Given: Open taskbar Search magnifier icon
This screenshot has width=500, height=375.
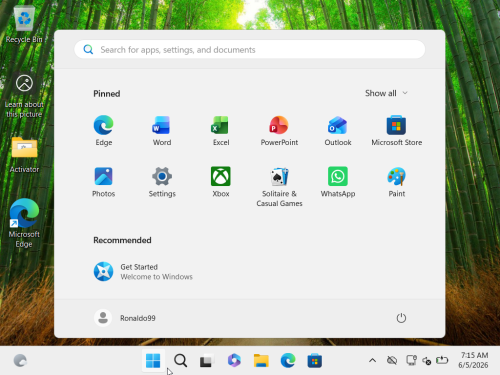Looking at the screenshot, I should click(x=180, y=360).
